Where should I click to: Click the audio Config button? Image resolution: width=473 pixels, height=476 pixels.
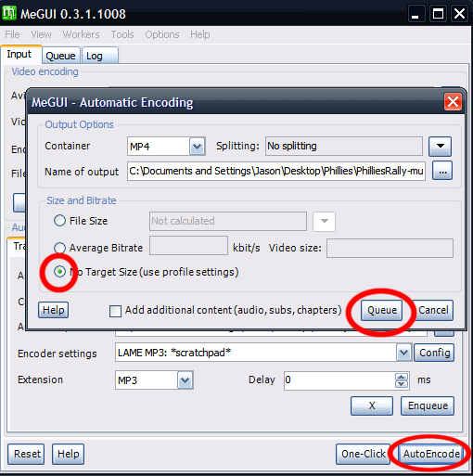[x=434, y=353]
